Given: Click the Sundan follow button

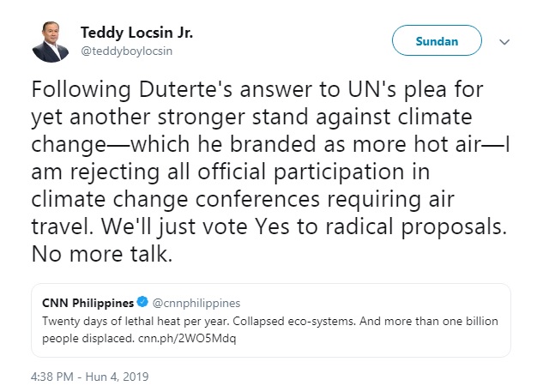Looking at the screenshot, I should coord(437,40).
